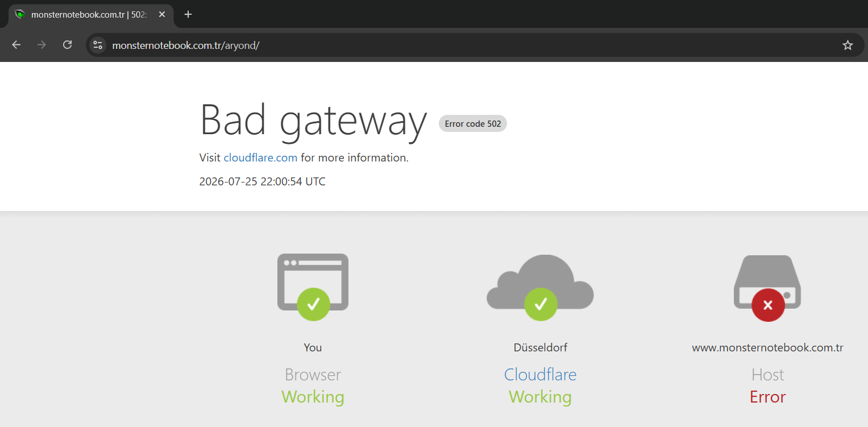868x427 pixels.
Task: Click the www.monsternotebook.com.tr host label
Action: 767,347
